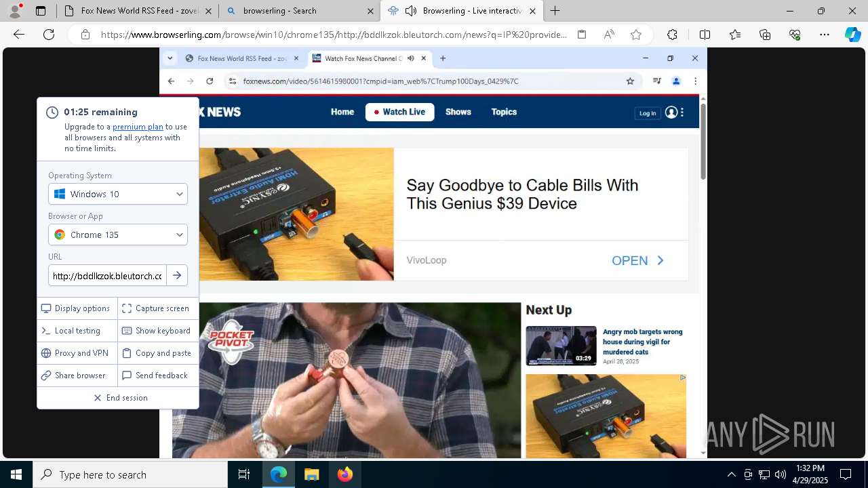Select Browserling - Live interactive tab
This screenshot has width=868, height=488.
click(x=462, y=11)
